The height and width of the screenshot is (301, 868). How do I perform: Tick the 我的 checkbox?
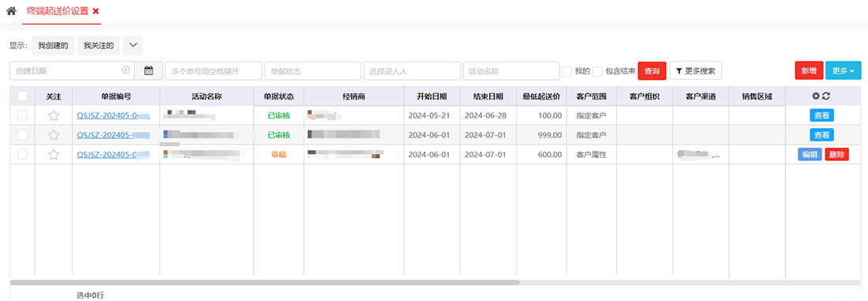[x=567, y=71]
